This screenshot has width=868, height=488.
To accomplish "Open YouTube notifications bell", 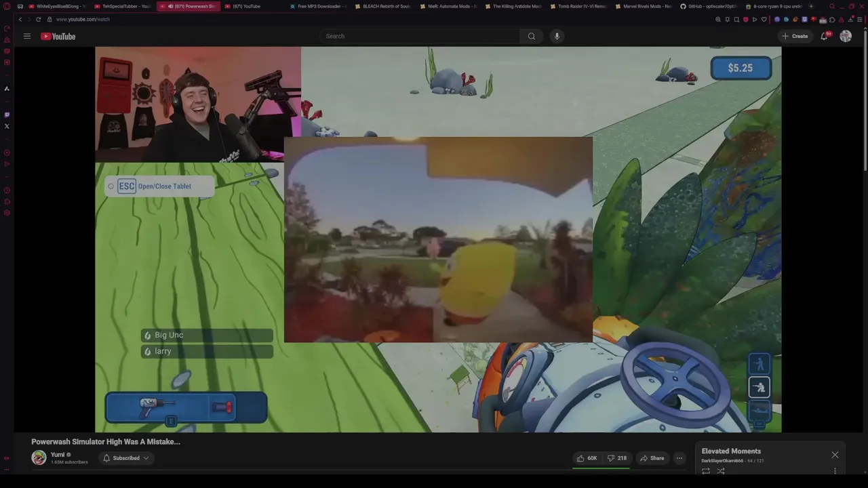I will [x=824, y=36].
